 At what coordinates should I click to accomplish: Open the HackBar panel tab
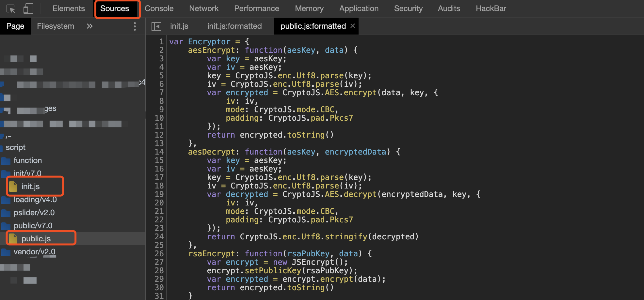[491, 8]
